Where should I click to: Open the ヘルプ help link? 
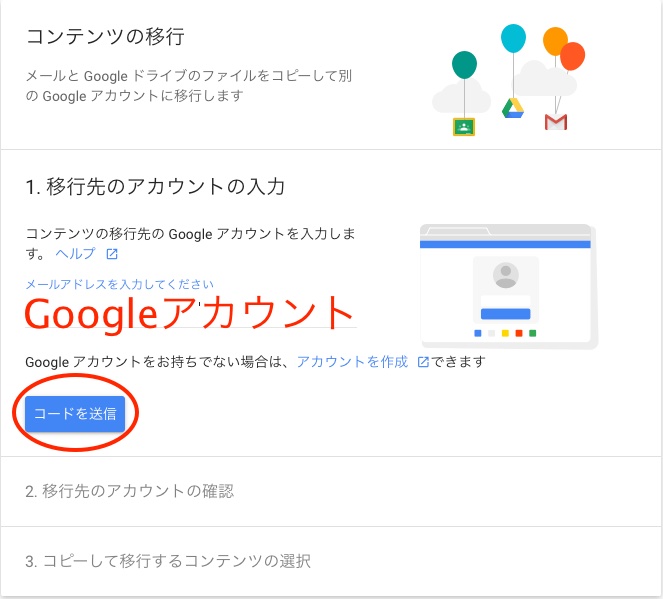coord(75,254)
